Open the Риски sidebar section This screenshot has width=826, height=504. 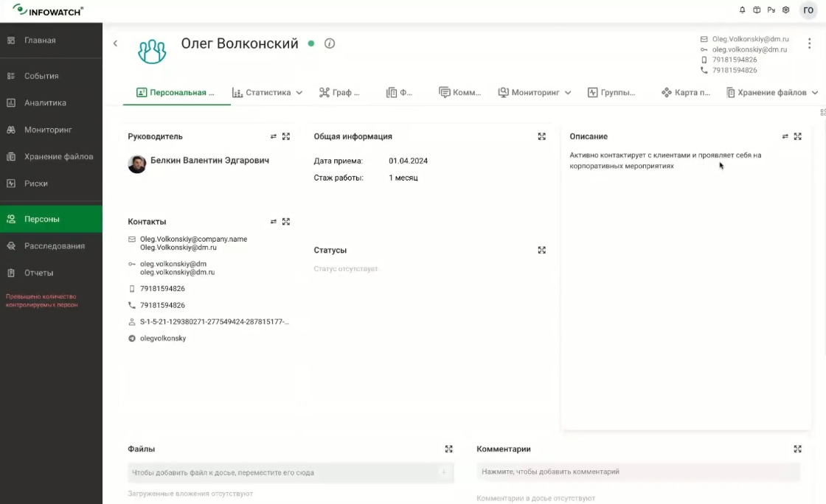point(51,183)
